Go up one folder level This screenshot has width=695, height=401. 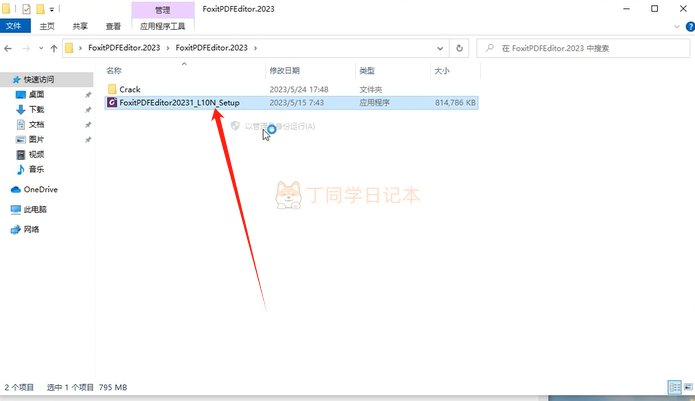click(x=54, y=48)
